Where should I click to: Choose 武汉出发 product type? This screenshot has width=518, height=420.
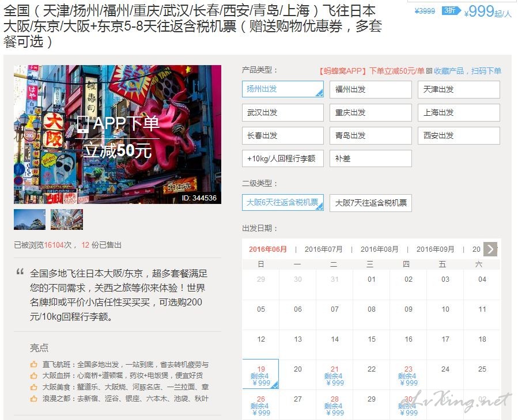283,113
